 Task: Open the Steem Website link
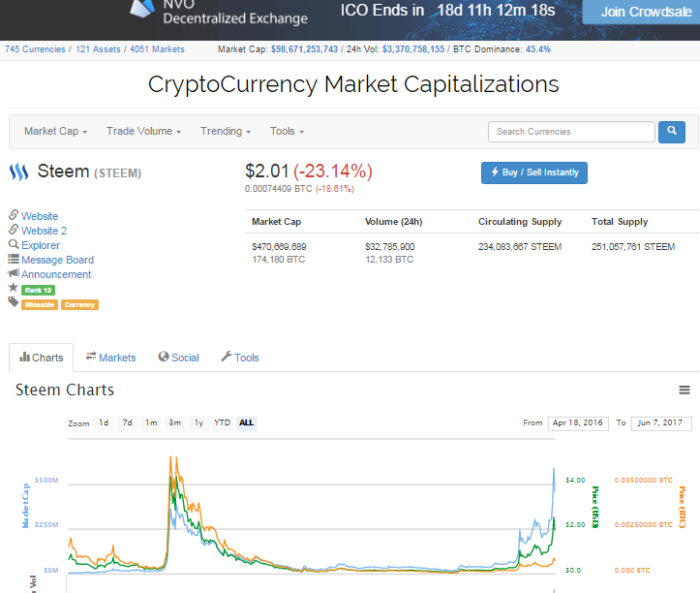tap(40, 216)
